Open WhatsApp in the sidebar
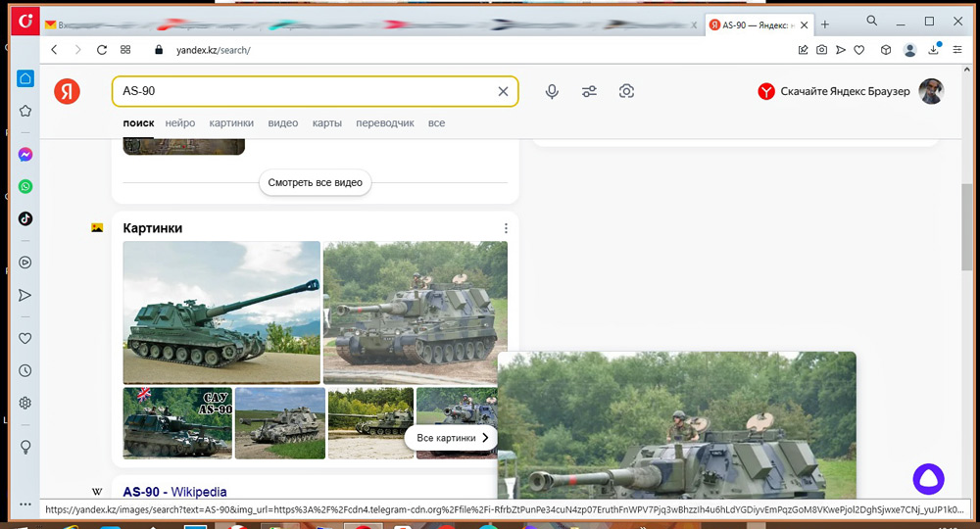980x529 pixels. pyautogui.click(x=25, y=186)
